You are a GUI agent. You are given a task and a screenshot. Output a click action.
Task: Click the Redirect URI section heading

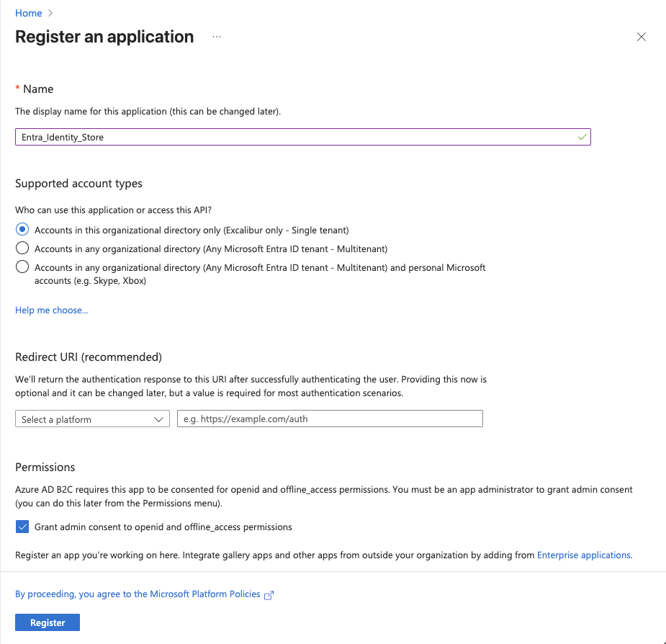click(89, 357)
